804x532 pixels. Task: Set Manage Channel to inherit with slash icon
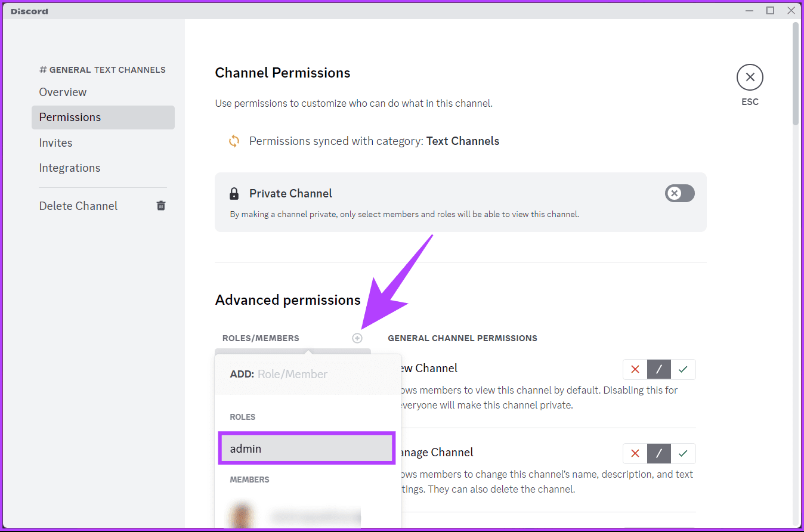(659, 453)
